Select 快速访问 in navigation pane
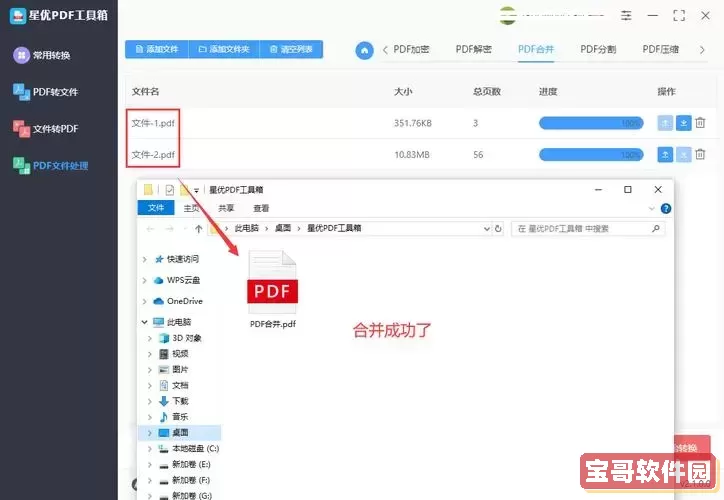 click(x=182, y=259)
